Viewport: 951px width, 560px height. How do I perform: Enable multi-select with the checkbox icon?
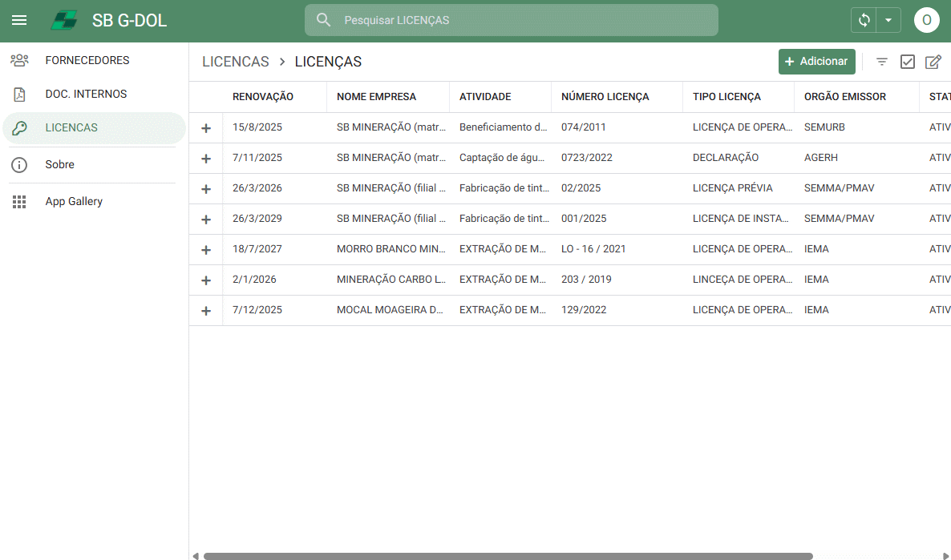[907, 61]
